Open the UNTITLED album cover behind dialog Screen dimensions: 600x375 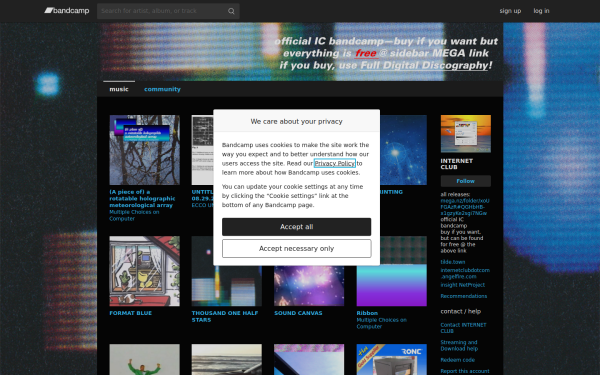click(x=202, y=150)
